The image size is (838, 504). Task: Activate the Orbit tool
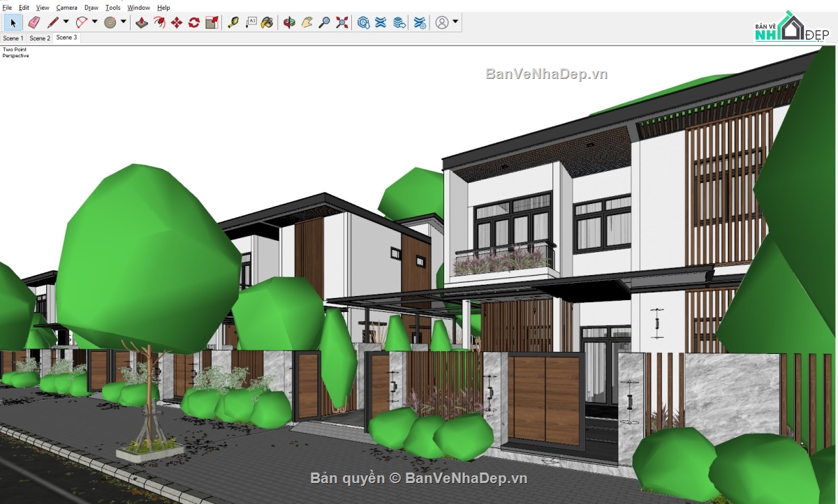pyautogui.click(x=291, y=22)
